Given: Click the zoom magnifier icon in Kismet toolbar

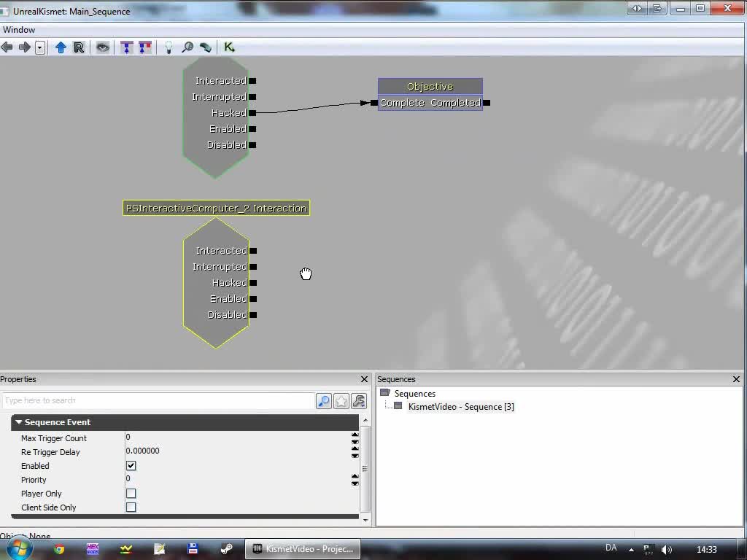Looking at the screenshot, I should coord(188,47).
